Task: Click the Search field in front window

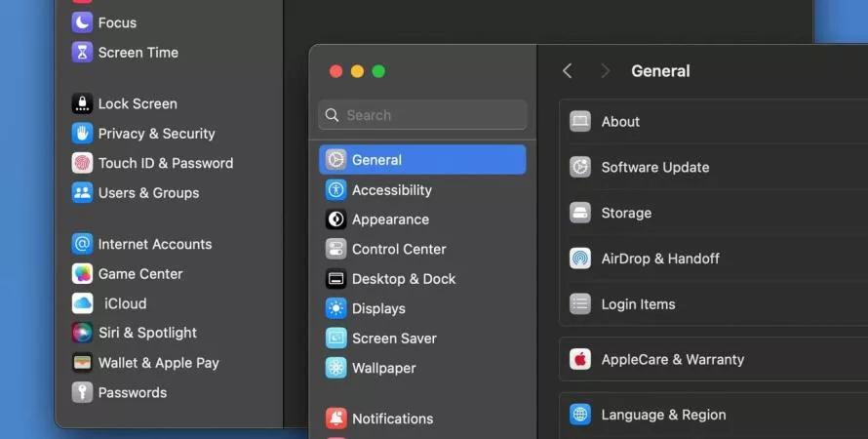Action: (x=422, y=115)
